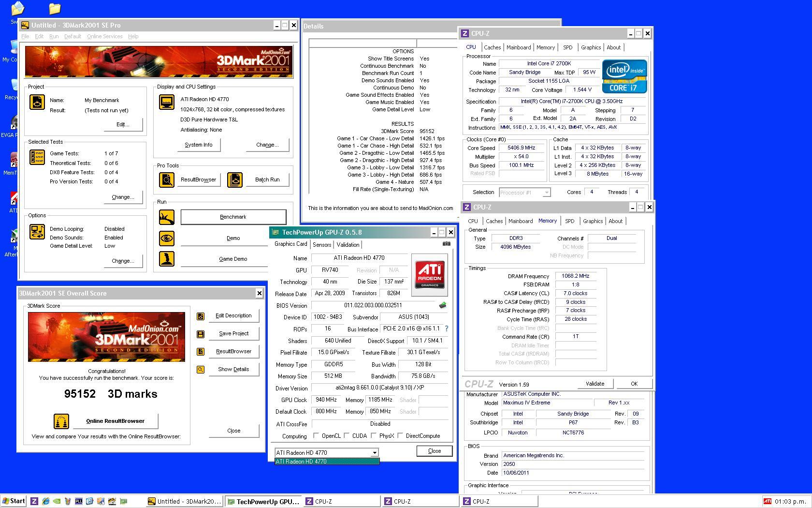Click the Selected Tests checklist icon
Image resolution: width=812 pixels, height=508 pixels.
point(37,157)
